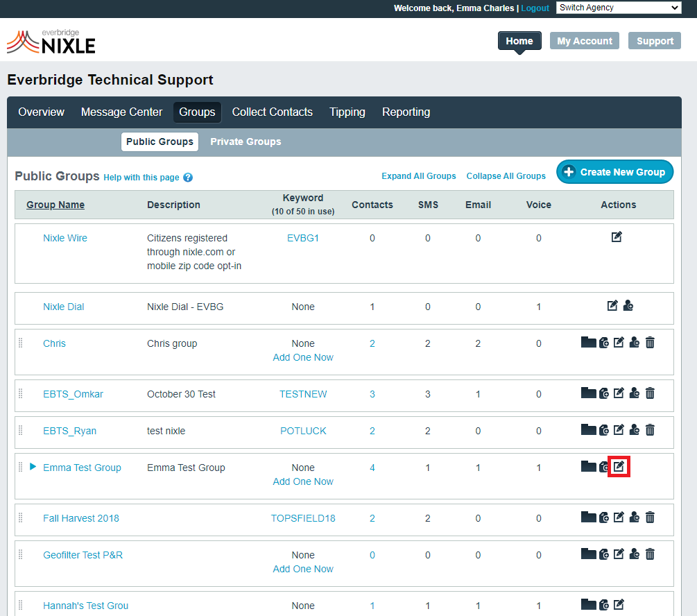Delete the Fall Harvest 2018 group

coord(650,517)
